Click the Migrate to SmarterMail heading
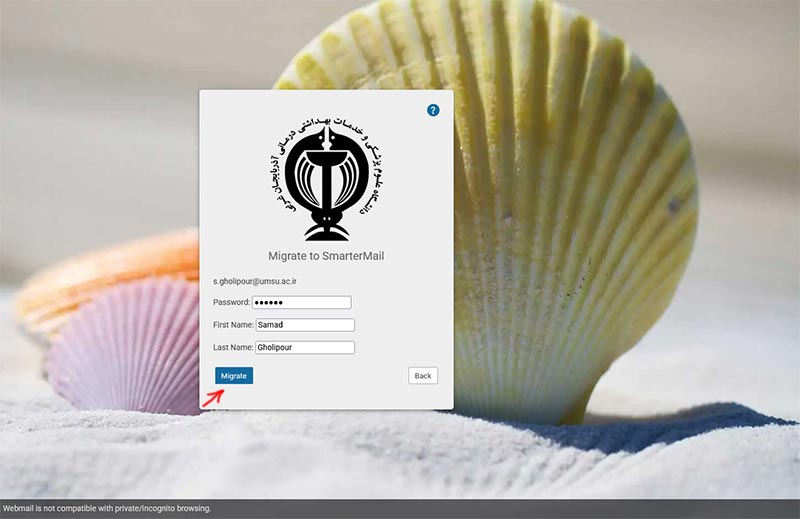This screenshot has height=519, width=800. click(x=326, y=256)
